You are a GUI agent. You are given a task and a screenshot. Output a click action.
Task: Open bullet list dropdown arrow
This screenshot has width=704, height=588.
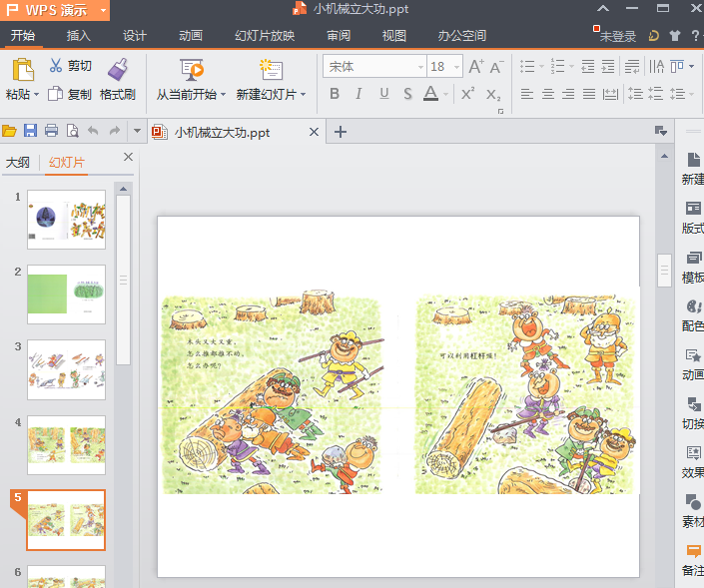pos(541,67)
